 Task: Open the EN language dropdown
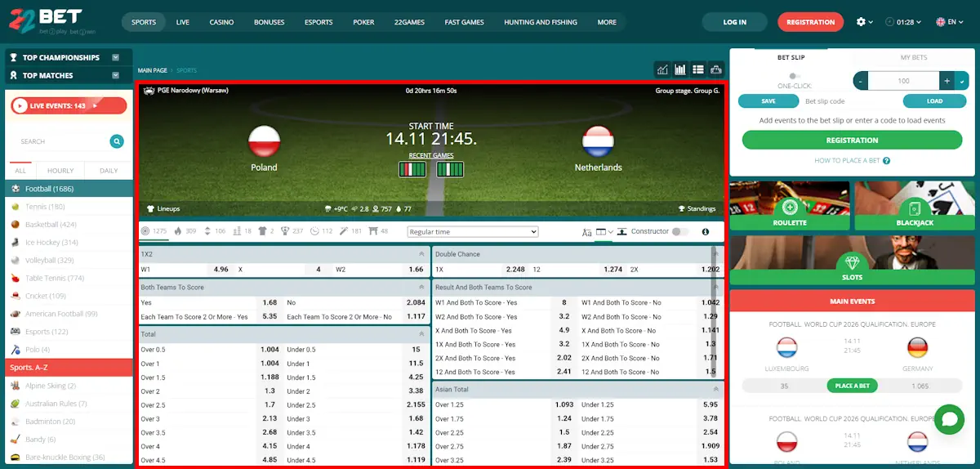click(951, 22)
